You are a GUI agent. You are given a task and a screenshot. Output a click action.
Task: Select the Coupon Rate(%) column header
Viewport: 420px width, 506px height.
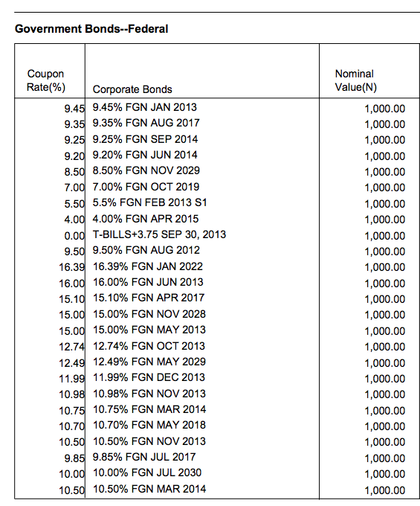point(46,80)
